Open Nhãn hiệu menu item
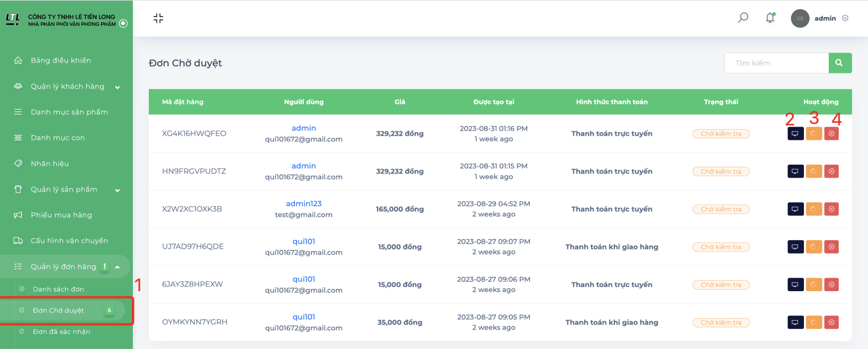 pos(50,164)
